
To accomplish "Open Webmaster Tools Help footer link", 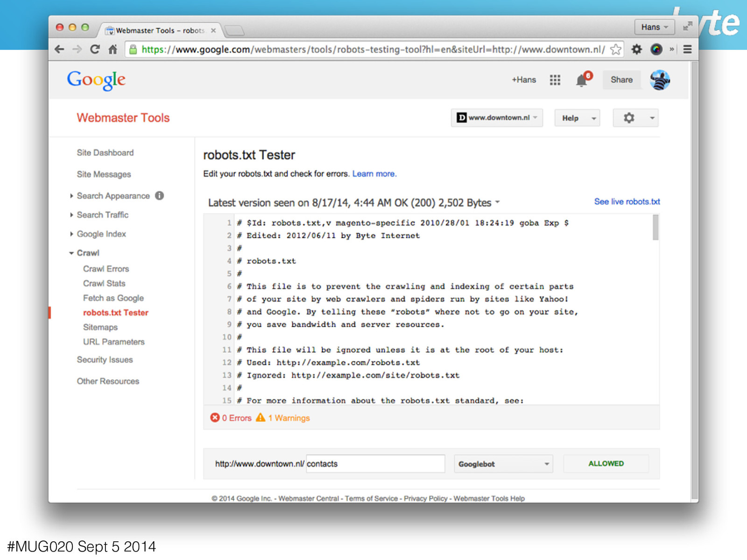I will coord(489,498).
